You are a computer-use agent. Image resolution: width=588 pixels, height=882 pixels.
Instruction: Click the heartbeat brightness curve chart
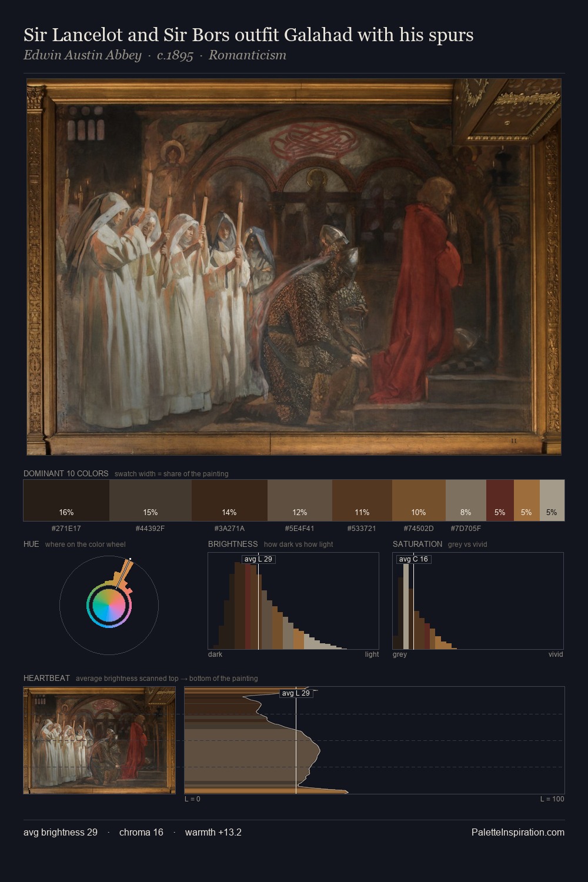(375, 740)
